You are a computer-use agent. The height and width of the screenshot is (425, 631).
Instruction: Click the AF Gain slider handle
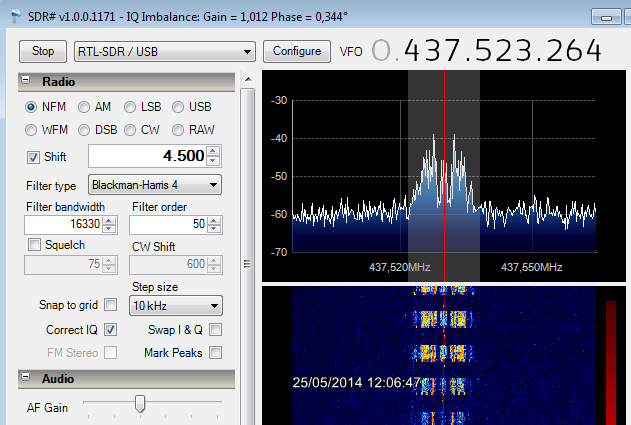click(x=140, y=404)
